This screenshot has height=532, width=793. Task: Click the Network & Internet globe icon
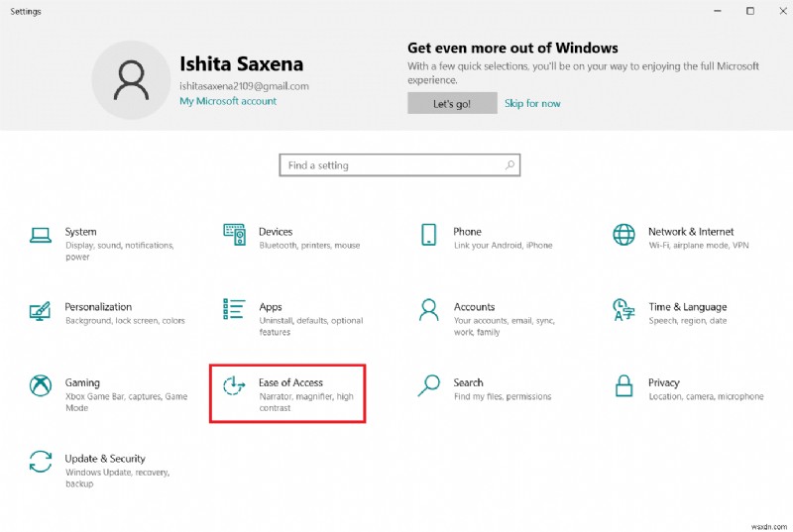coord(623,235)
